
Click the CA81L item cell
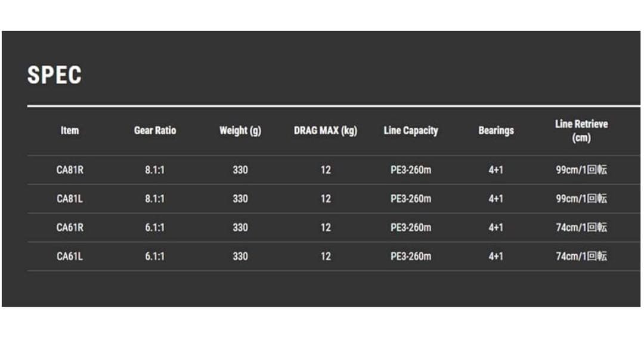[x=70, y=199]
